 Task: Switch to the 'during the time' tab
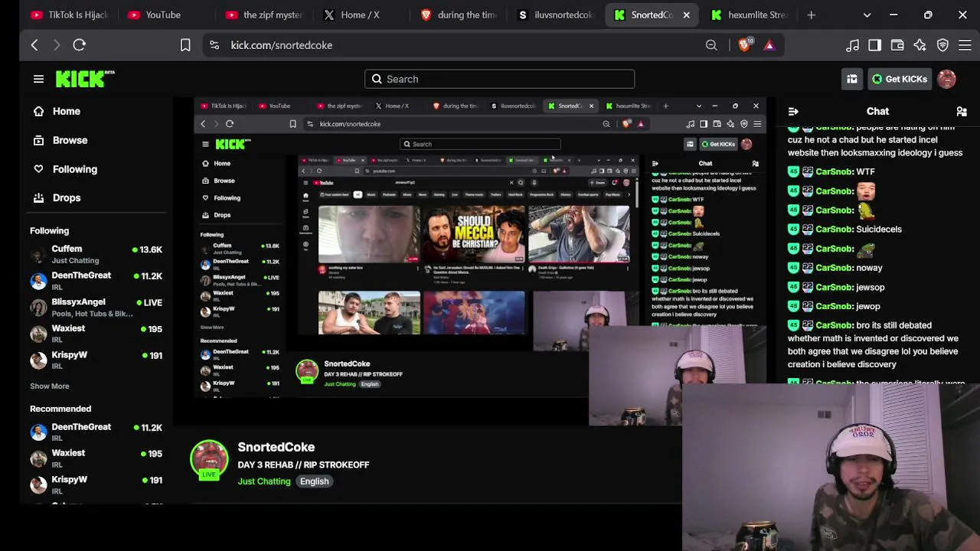[x=459, y=15]
